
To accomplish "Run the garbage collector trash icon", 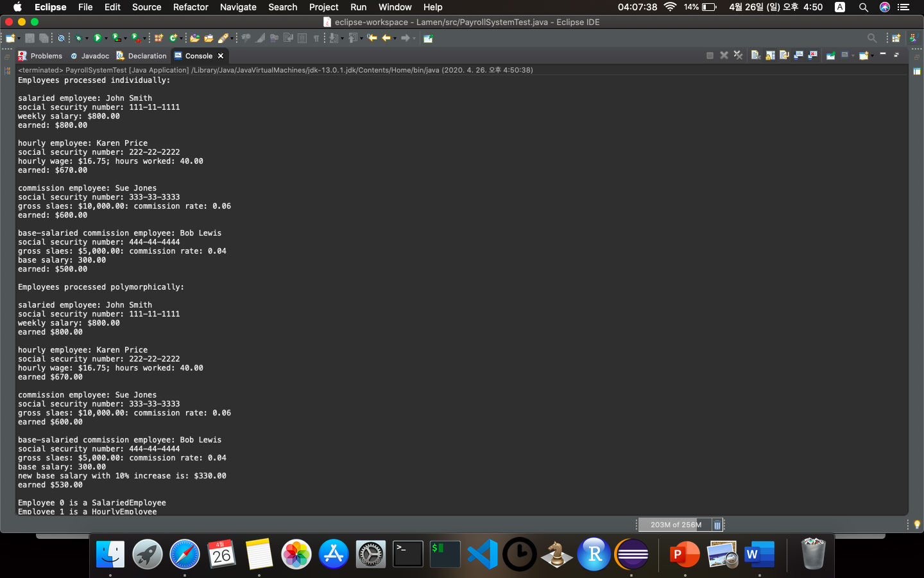I will [717, 525].
